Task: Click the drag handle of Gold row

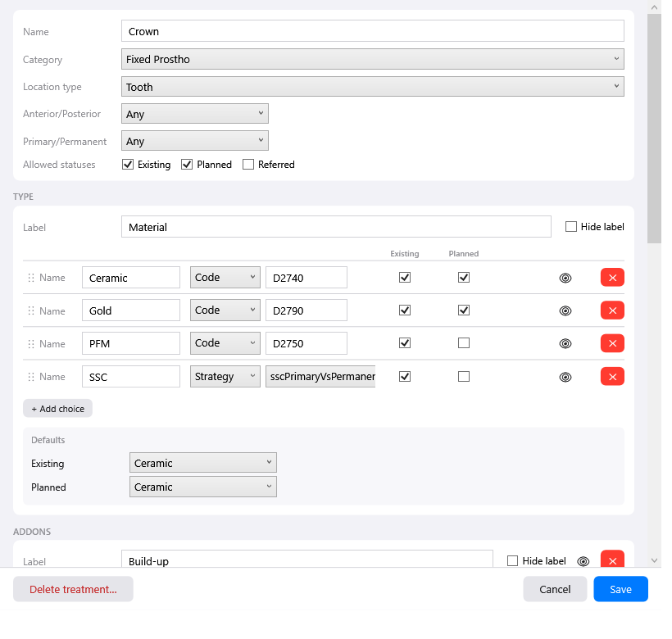Action: (31, 311)
